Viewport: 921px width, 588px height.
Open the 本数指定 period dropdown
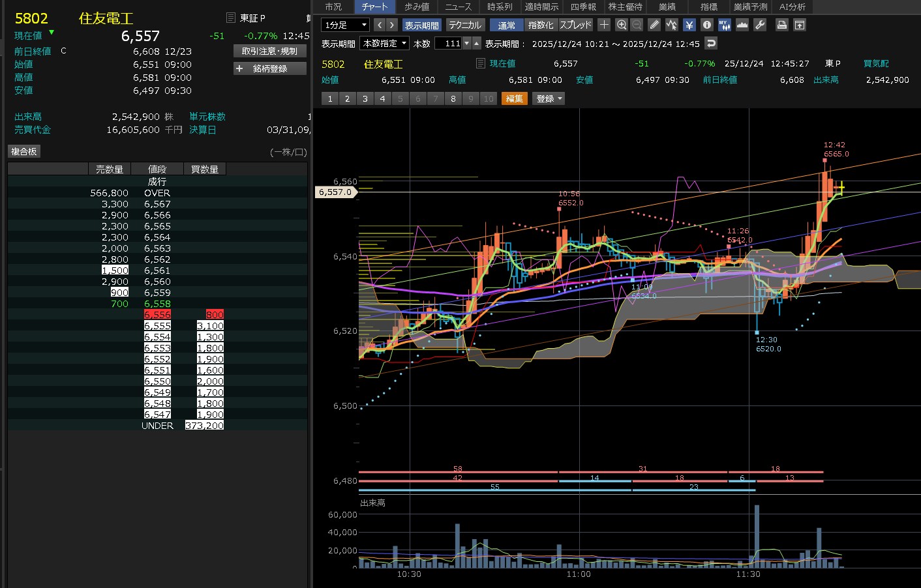tap(384, 44)
